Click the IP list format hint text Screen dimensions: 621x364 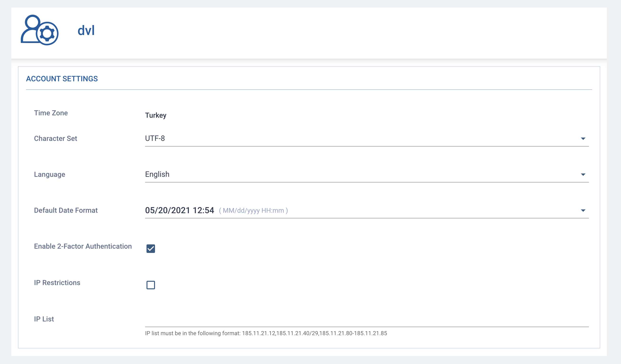point(266,334)
